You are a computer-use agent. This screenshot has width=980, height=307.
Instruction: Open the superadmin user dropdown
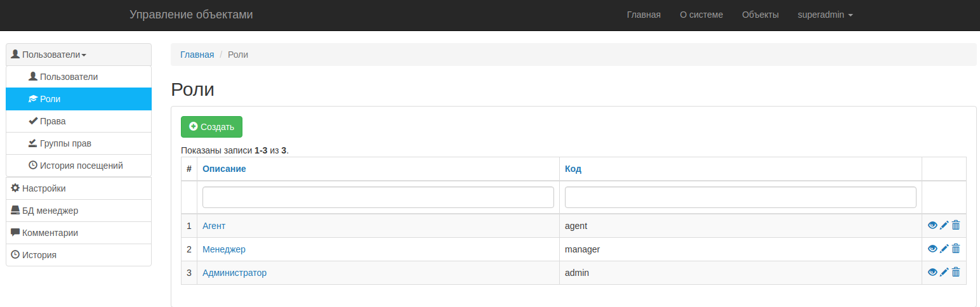[824, 15]
